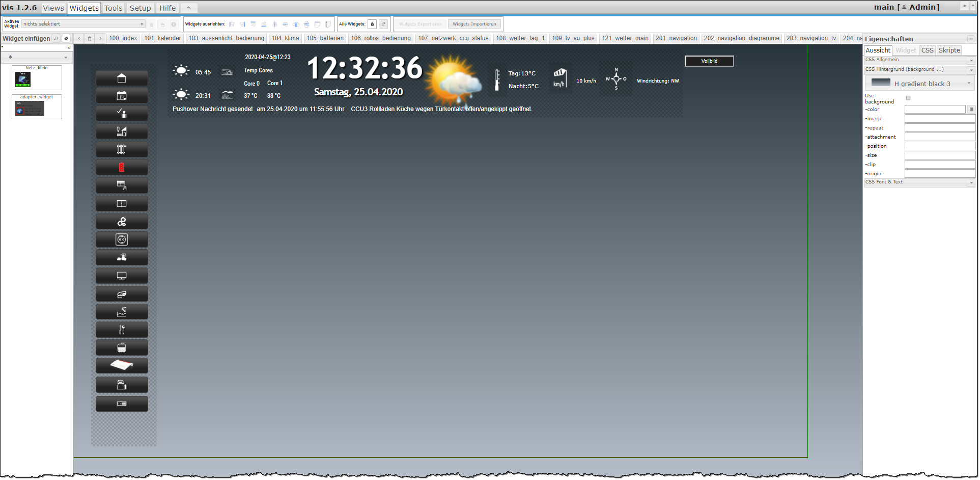Switch to the Skripte tab
Image resolution: width=980 pixels, height=480 pixels.
pos(949,50)
